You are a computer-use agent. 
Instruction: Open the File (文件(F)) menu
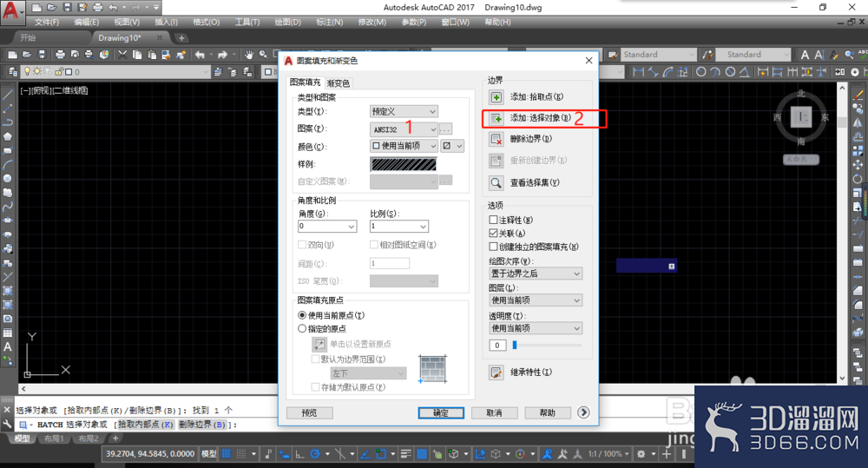pos(47,23)
